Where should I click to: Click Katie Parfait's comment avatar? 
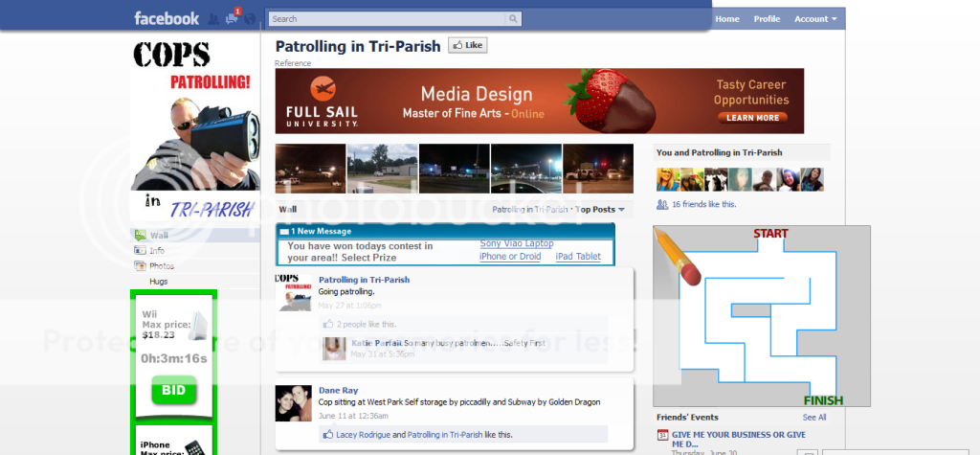coord(334,349)
